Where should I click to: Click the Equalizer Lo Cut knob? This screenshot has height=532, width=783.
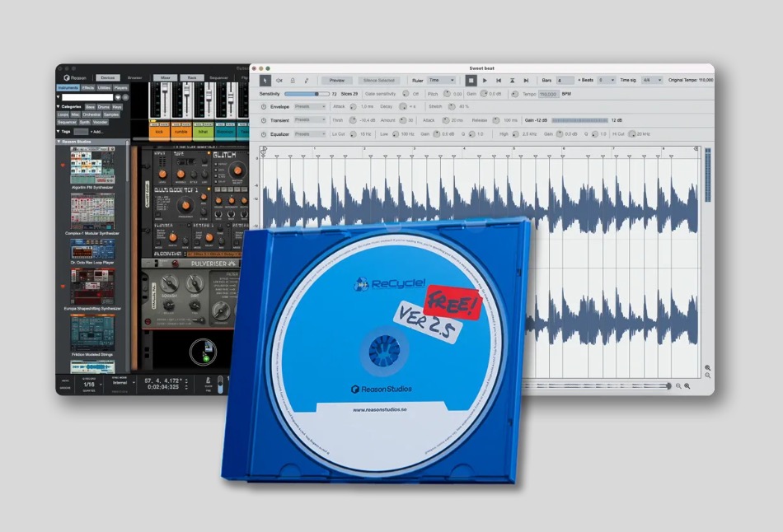(x=353, y=134)
